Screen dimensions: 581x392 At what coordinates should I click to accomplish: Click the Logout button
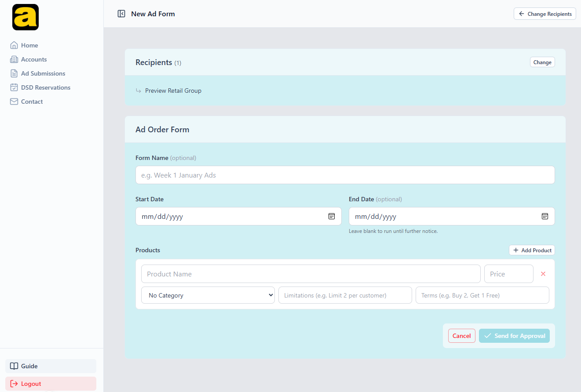point(51,384)
